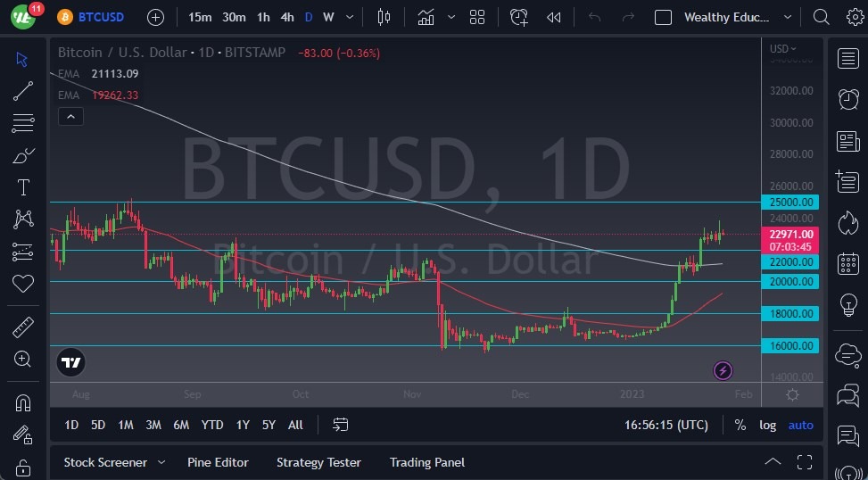The width and height of the screenshot is (868, 480).
Task: Expand the indicators favorites dropdown arrow
Action: (x=451, y=17)
